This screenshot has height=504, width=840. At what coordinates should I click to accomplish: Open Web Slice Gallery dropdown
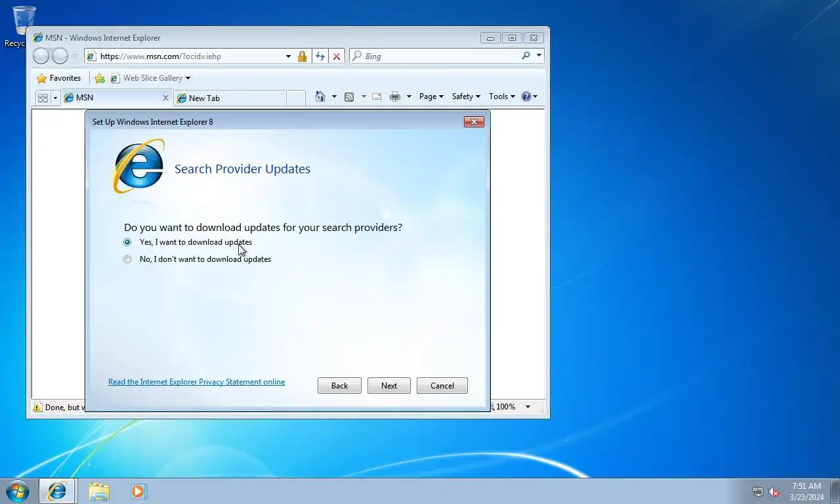[150, 78]
